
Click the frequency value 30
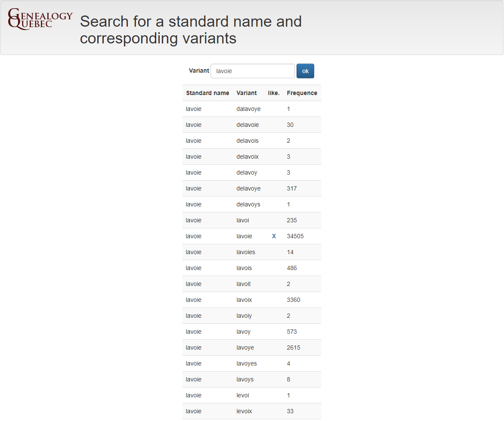tap(290, 125)
